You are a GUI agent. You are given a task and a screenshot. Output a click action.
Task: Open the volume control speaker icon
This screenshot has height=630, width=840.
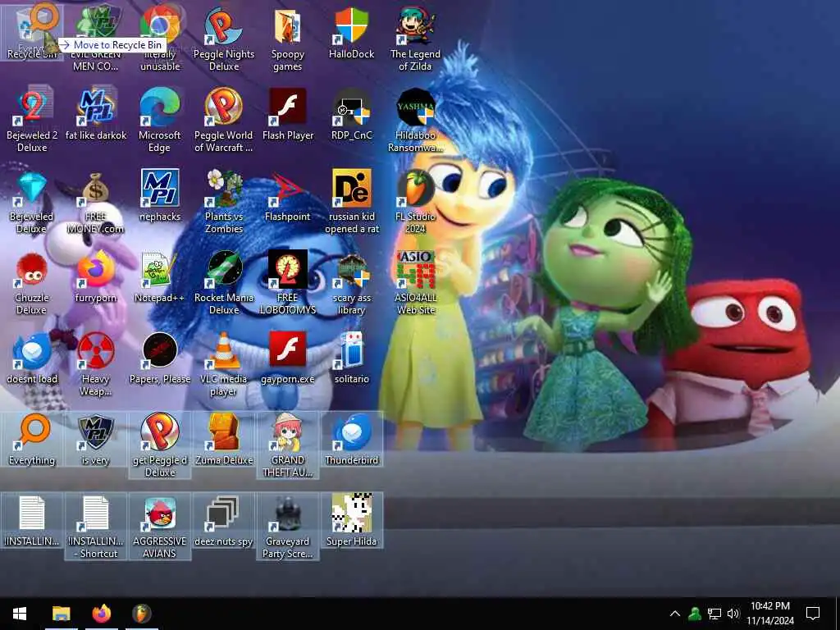coord(733,614)
